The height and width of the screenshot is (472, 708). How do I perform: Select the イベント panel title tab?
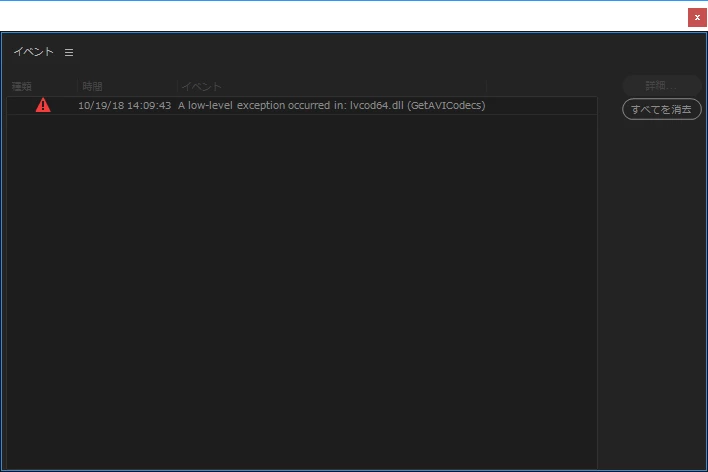[33, 52]
